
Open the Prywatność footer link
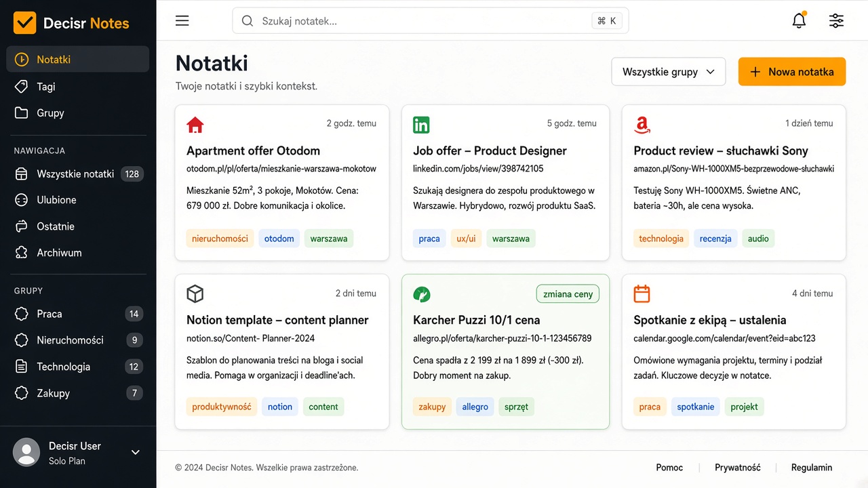pyautogui.click(x=738, y=468)
